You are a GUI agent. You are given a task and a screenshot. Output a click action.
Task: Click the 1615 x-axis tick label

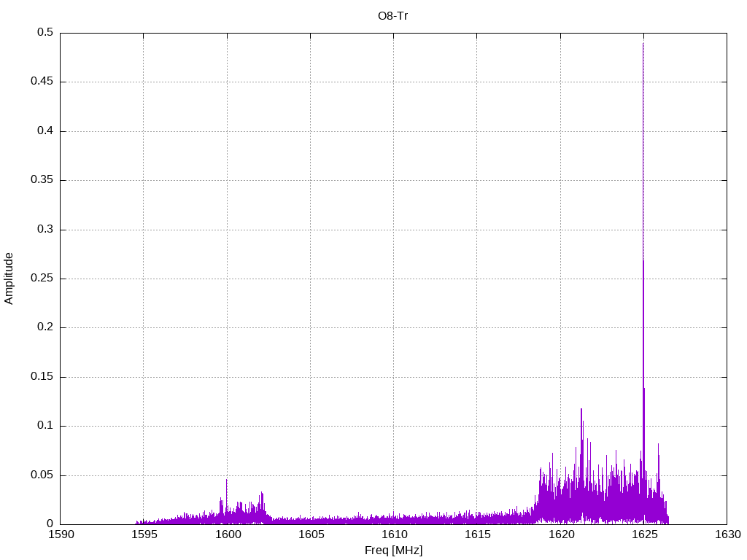click(478, 534)
